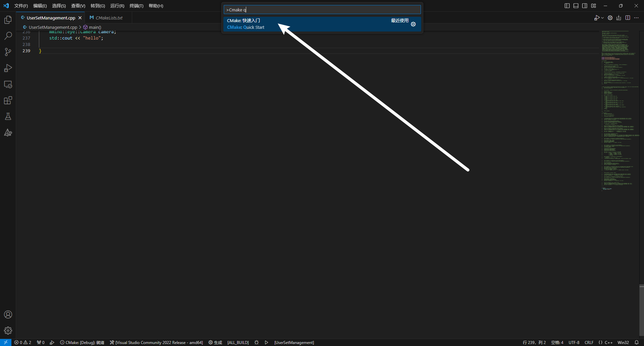The height and width of the screenshot is (346, 644).
Task: Open Remote Explorer in the activity bar
Action: click(x=8, y=84)
